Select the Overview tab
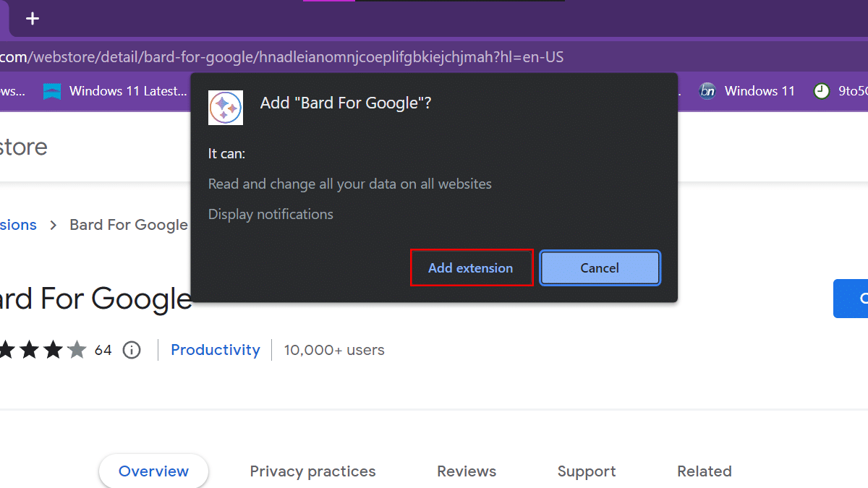868x488 pixels. (153, 471)
